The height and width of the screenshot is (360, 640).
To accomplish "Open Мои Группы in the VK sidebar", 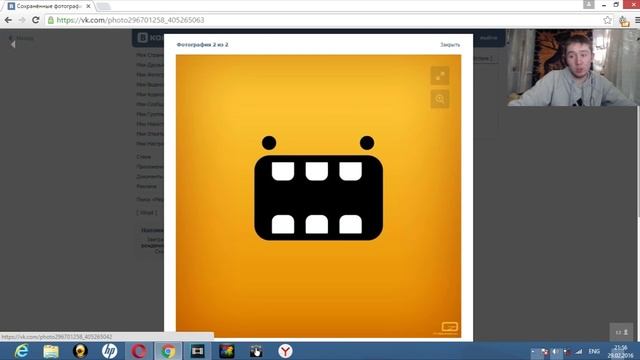I will click(x=150, y=114).
